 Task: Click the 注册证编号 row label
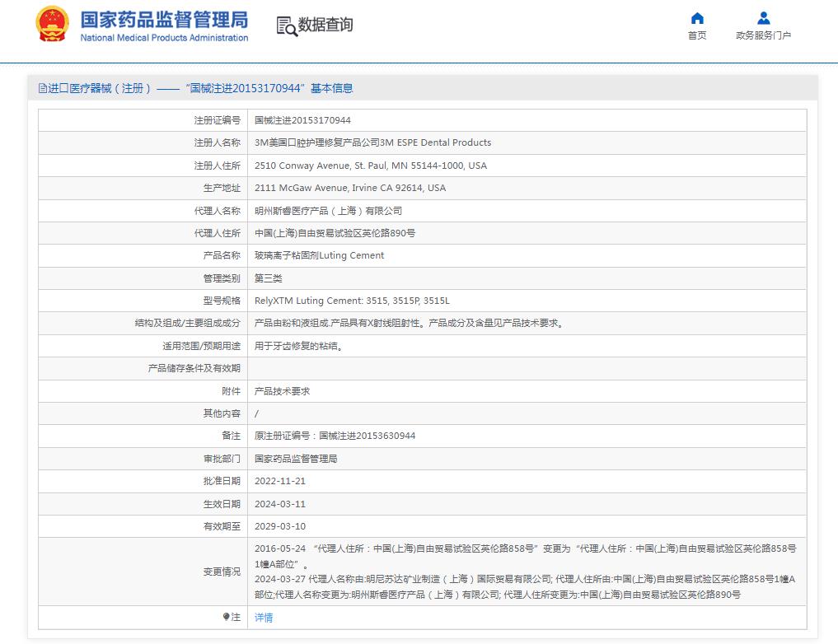(x=217, y=120)
